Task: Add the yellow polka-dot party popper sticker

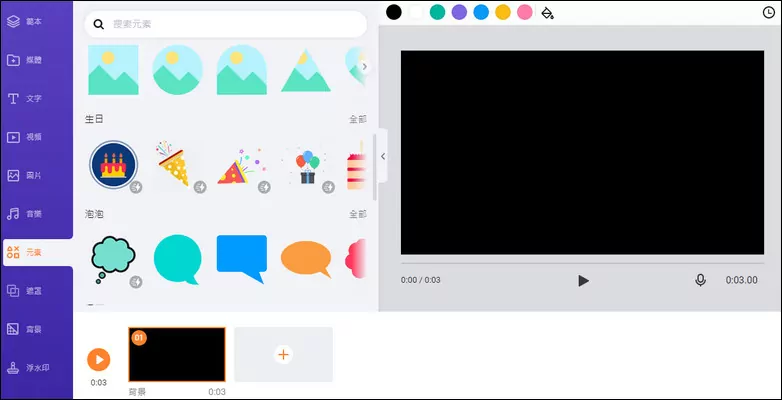Action: point(174,164)
